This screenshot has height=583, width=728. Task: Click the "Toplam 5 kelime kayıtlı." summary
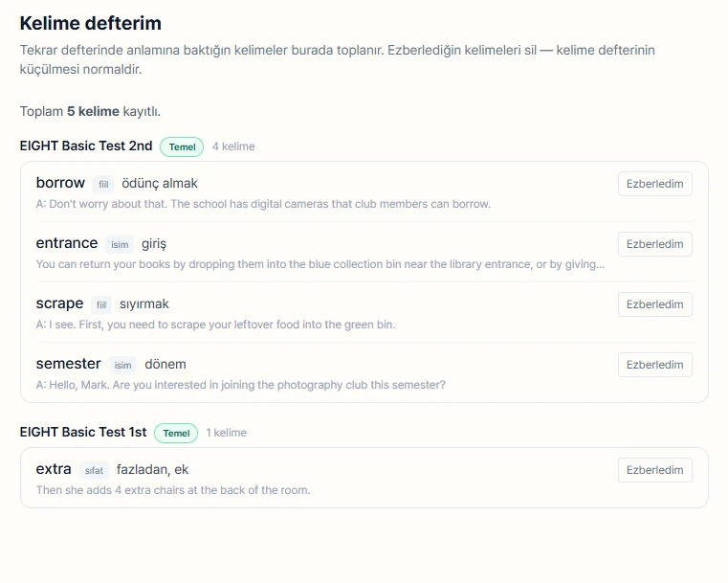(90, 112)
